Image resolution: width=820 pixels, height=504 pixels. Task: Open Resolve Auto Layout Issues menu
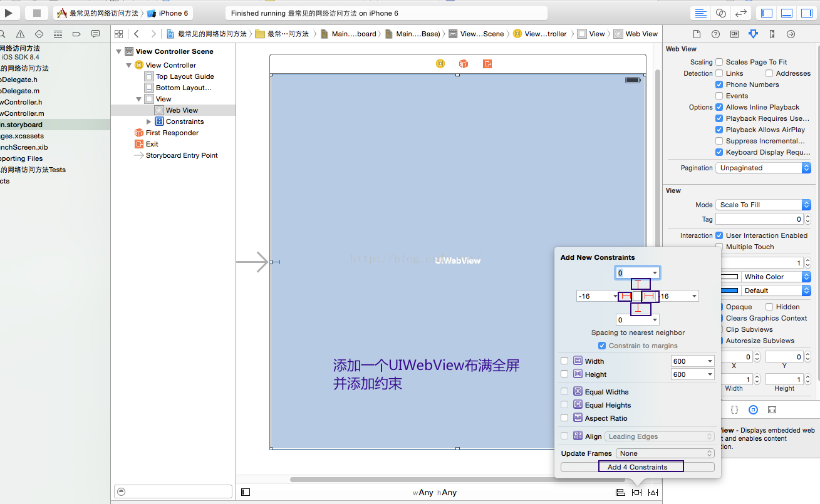tap(653, 492)
